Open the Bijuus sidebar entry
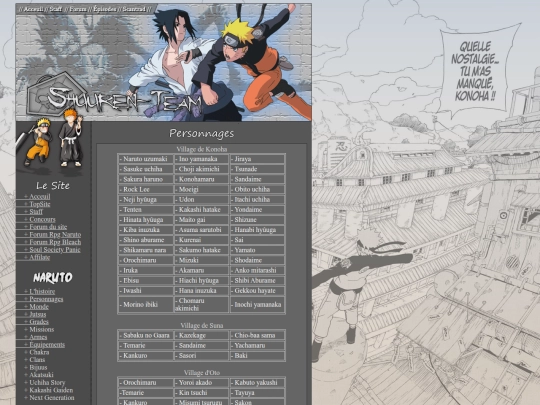 [x=38, y=367]
